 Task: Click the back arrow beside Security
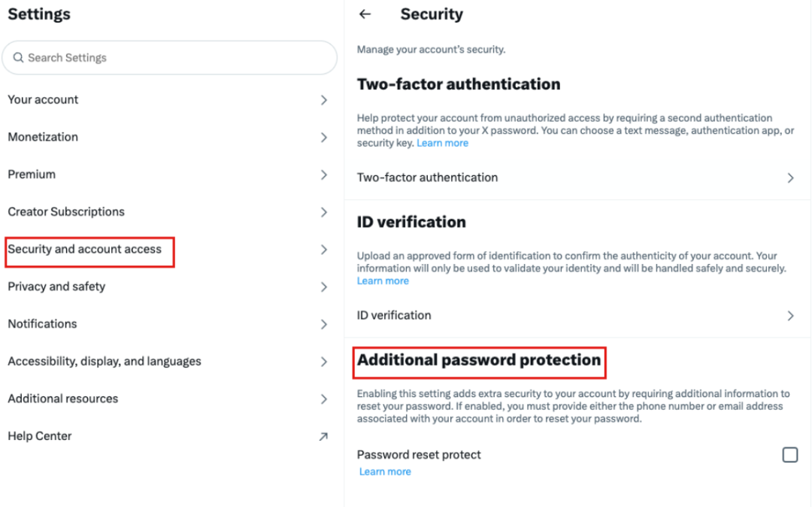[365, 14]
